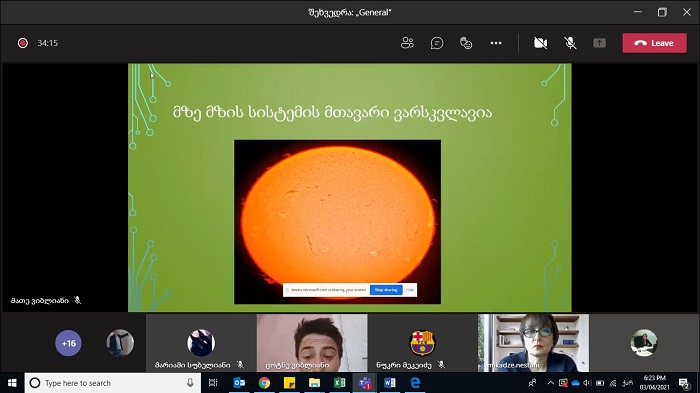
Task: Leave the meeting
Action: point(654,43)
